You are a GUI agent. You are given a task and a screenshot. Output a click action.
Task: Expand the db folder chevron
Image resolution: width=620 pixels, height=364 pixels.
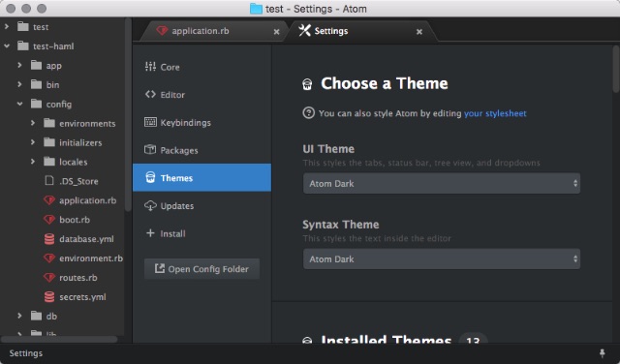click(19, 316)
